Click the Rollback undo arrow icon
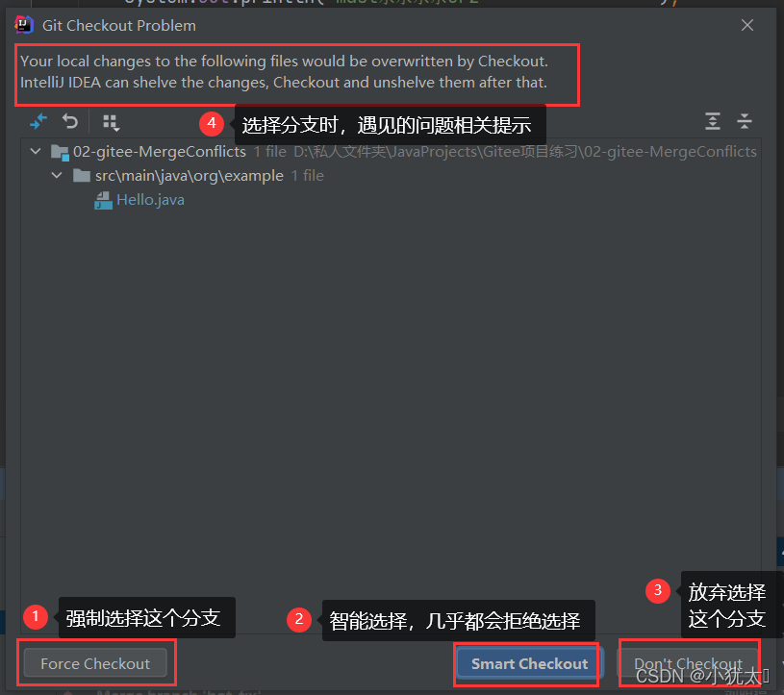Viewport: 784px width, 695px height. (x=70, y=121)
